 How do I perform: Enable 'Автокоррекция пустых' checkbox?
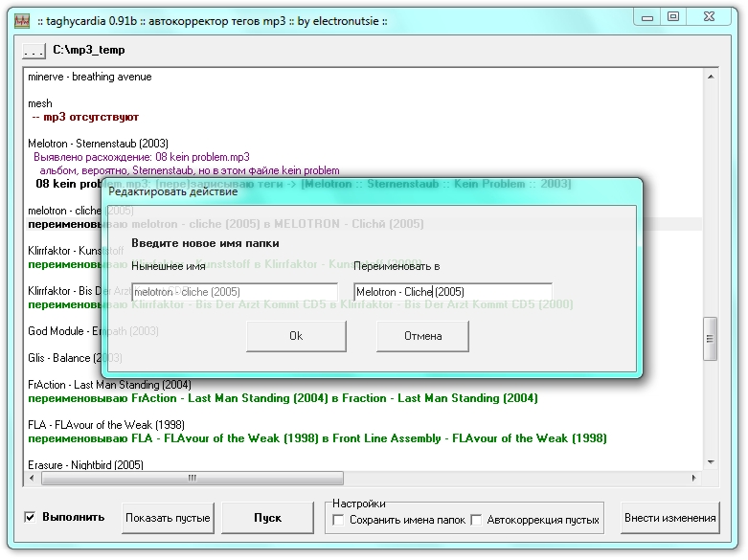click(x=476, y=520)
